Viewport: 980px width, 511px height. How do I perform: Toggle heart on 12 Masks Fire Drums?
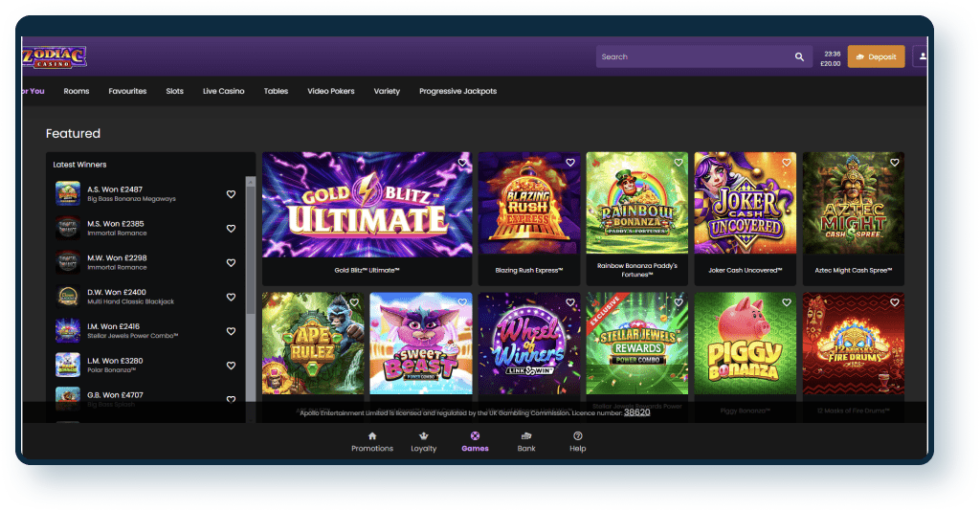(x=895, y=302)
